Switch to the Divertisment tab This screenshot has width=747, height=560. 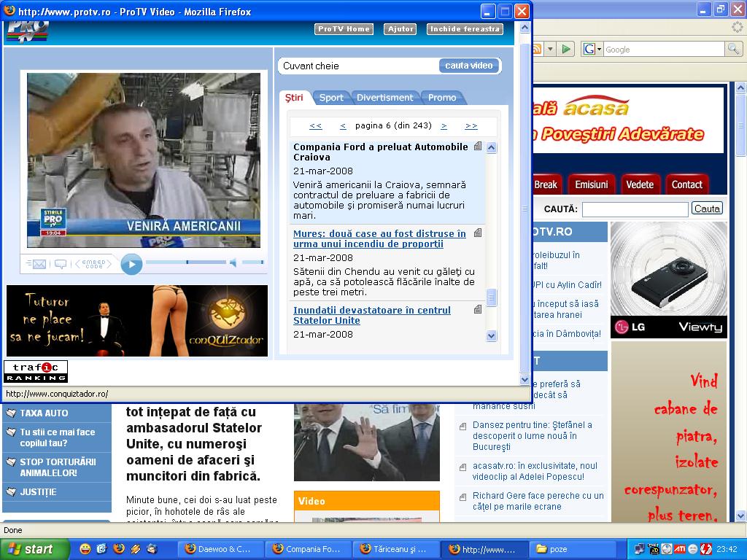385,97
